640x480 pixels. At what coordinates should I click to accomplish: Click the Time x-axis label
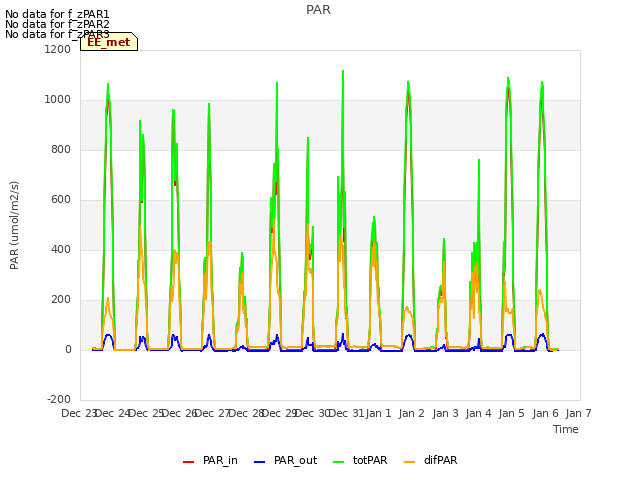tap(566, 429)
